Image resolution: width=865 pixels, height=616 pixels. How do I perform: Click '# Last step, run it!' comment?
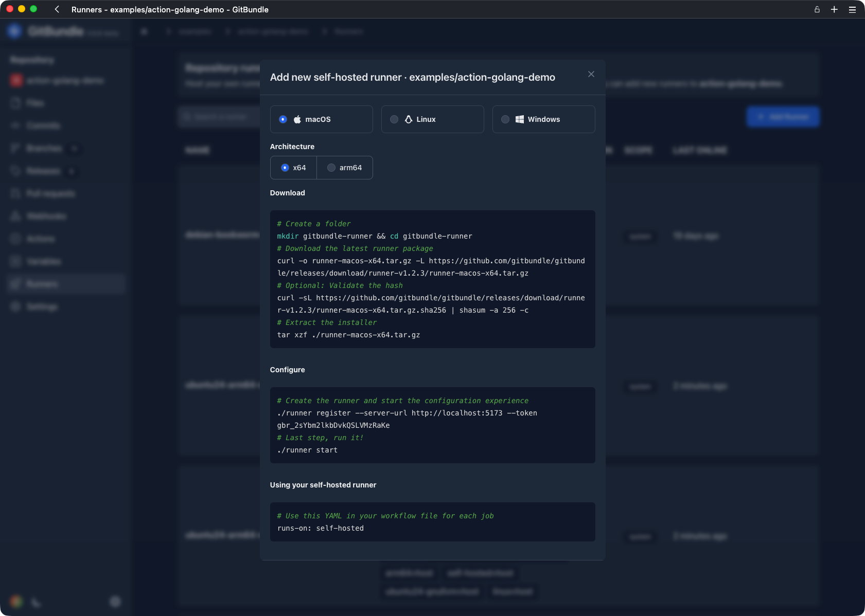tap(320, 438)
